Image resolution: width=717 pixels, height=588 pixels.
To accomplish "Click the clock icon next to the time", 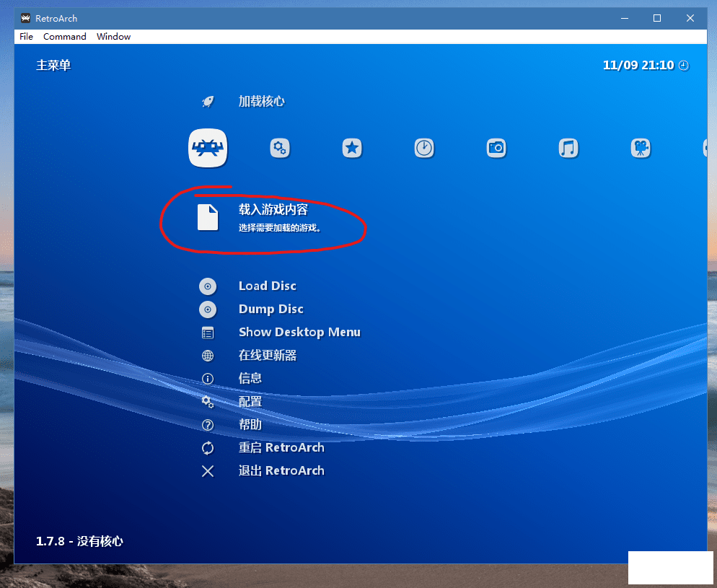I will (x=684, y=66).
